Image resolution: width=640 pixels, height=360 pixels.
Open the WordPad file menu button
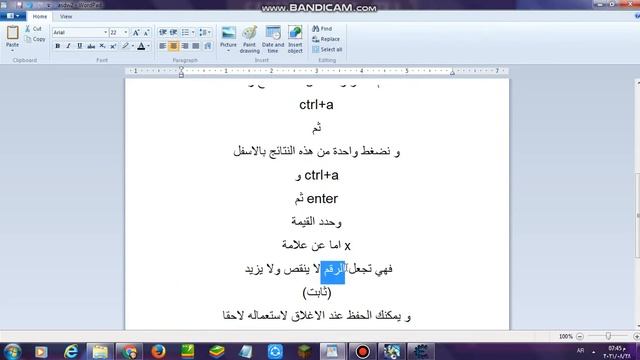(x=13, y=16)
